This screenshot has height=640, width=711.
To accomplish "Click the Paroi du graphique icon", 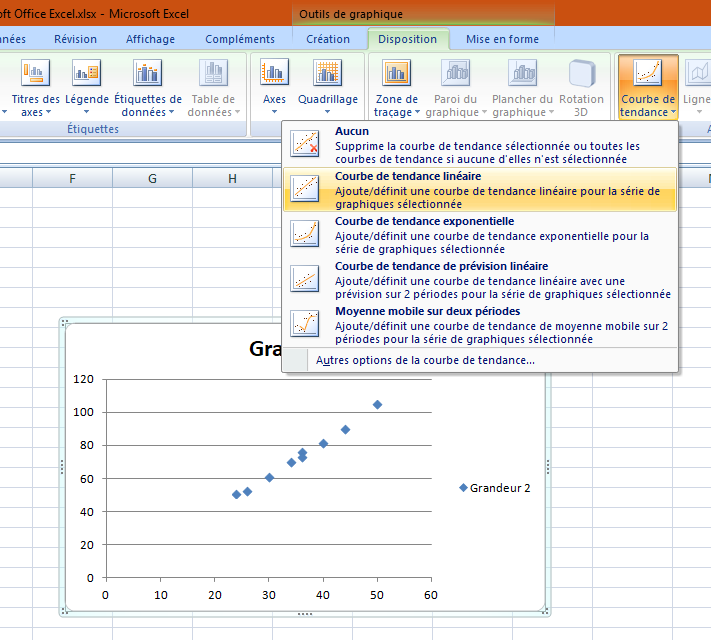I will pos(455,73).
